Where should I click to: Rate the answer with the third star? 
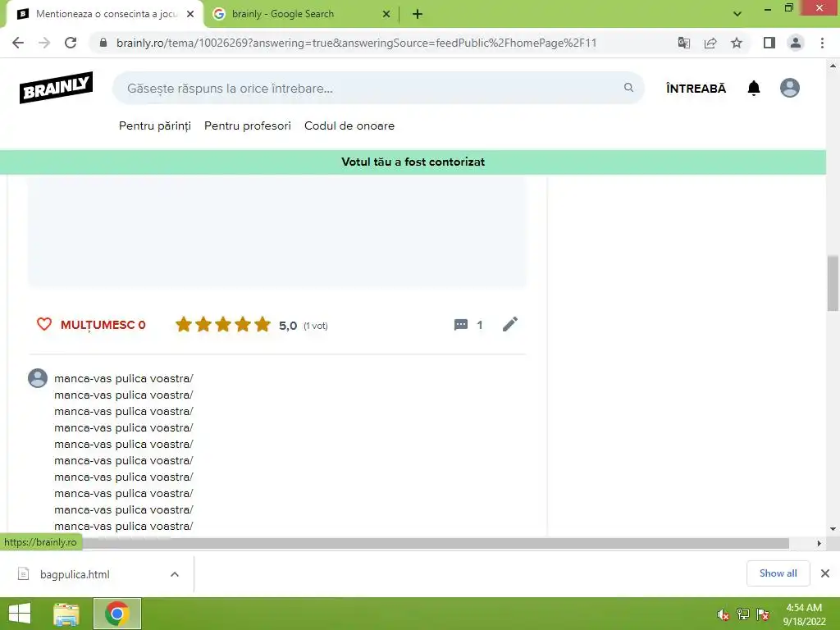point(223,324)
